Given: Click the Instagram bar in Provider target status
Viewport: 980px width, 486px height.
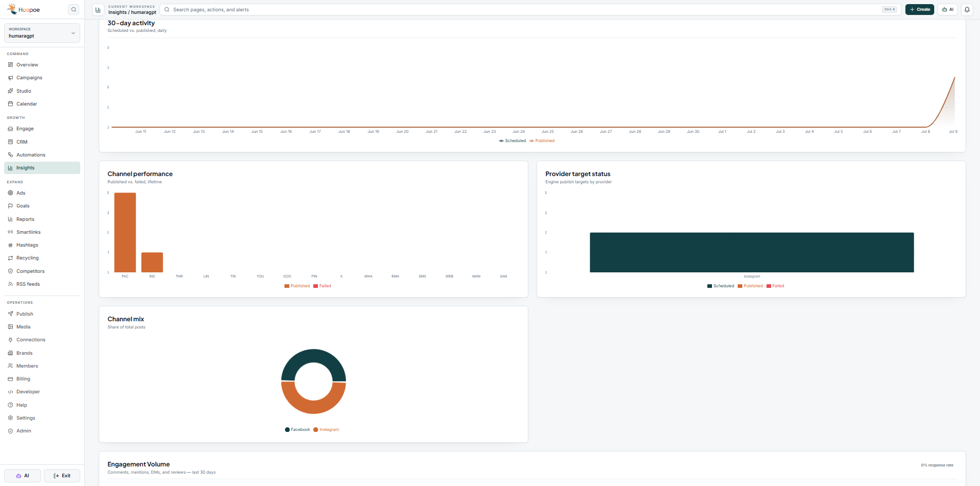Looking at the screenshot, I should [x=752, y=252].
